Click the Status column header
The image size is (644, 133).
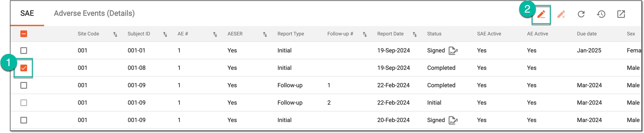click(x=434, y=34)
